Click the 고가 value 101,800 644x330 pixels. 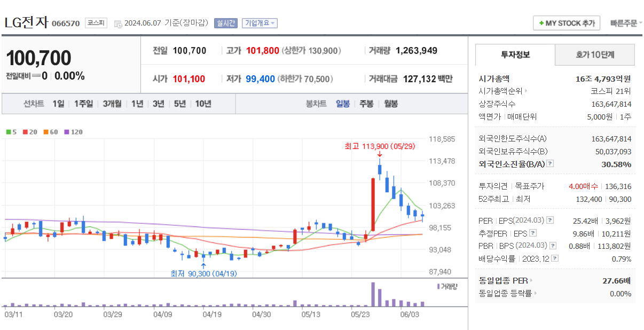coord(263,51)
